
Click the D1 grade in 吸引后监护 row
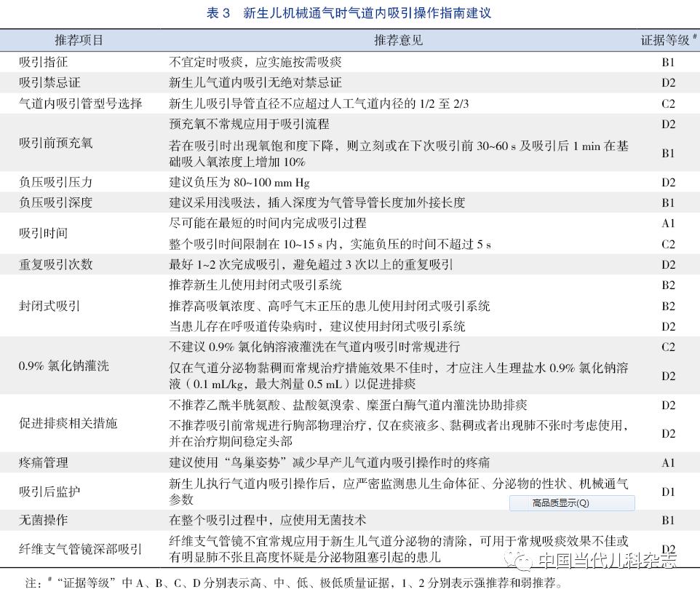coord(668,492)
